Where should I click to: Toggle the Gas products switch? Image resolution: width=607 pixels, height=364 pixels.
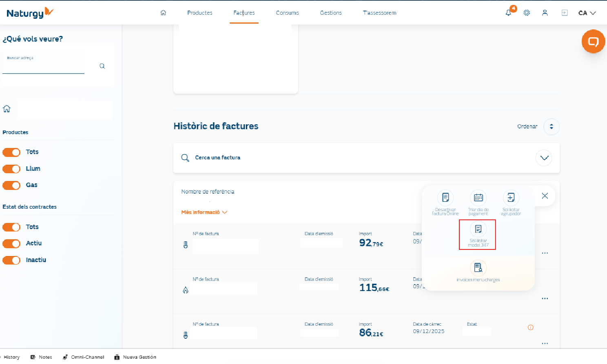[11, 185]
